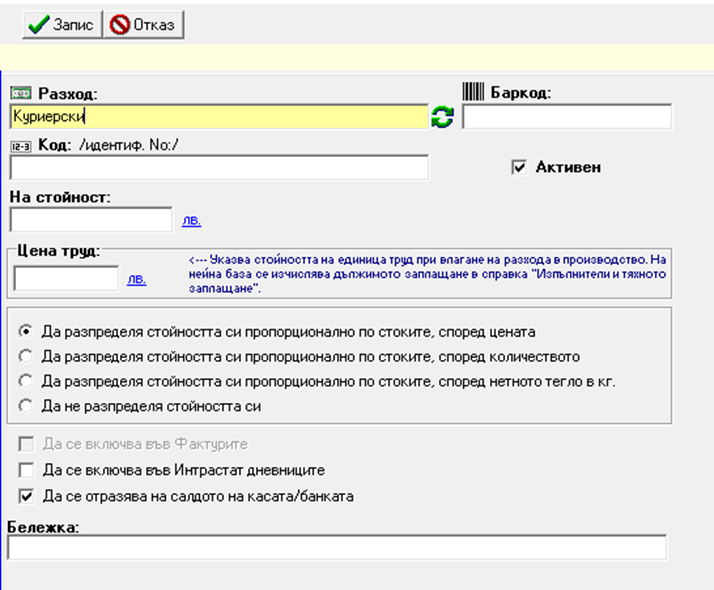Click the barcode icon next to Баркод
This screenshot has height=590, width=714.
473,92
